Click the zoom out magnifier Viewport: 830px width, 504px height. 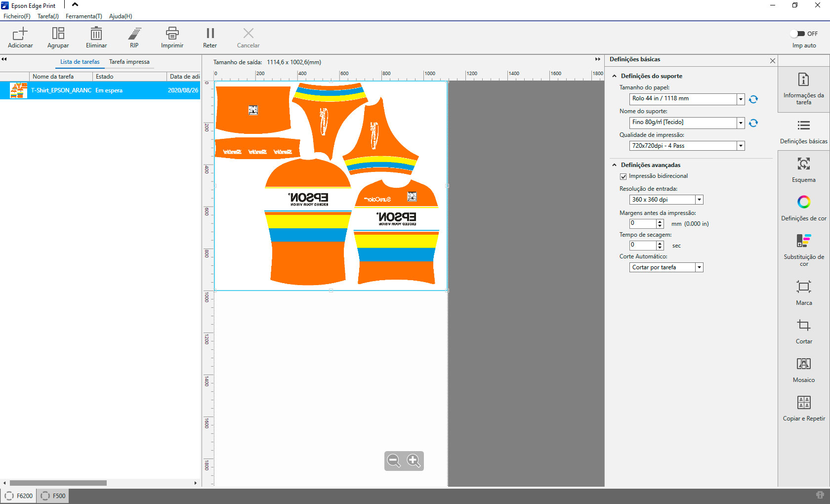(394, 461)
